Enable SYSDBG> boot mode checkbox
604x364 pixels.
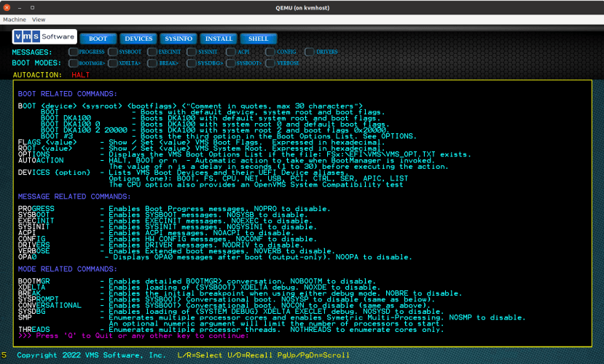click(x=192, y=63)
